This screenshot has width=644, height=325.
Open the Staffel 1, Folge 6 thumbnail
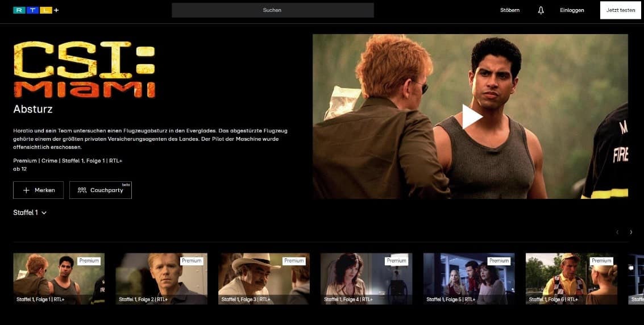(x=571, y=278)
